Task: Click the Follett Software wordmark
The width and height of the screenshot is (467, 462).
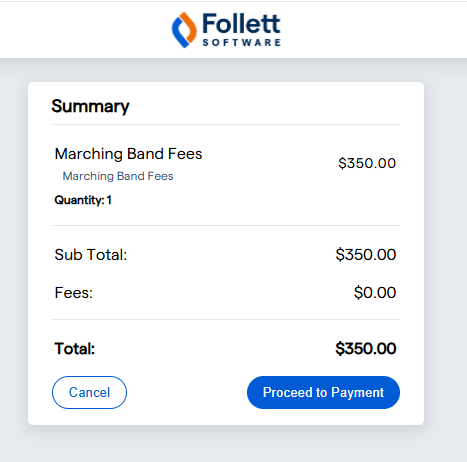Action: click(x=241, y=29)
